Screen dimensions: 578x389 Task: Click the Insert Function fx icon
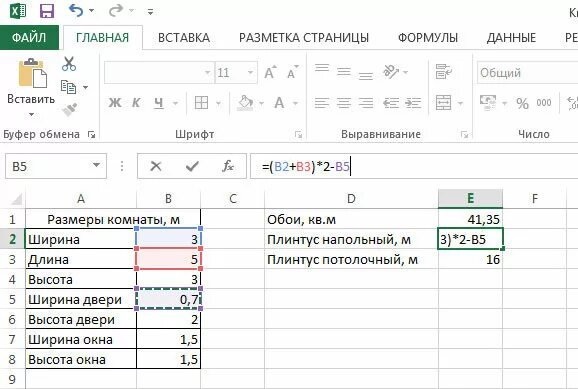(228, 166)
